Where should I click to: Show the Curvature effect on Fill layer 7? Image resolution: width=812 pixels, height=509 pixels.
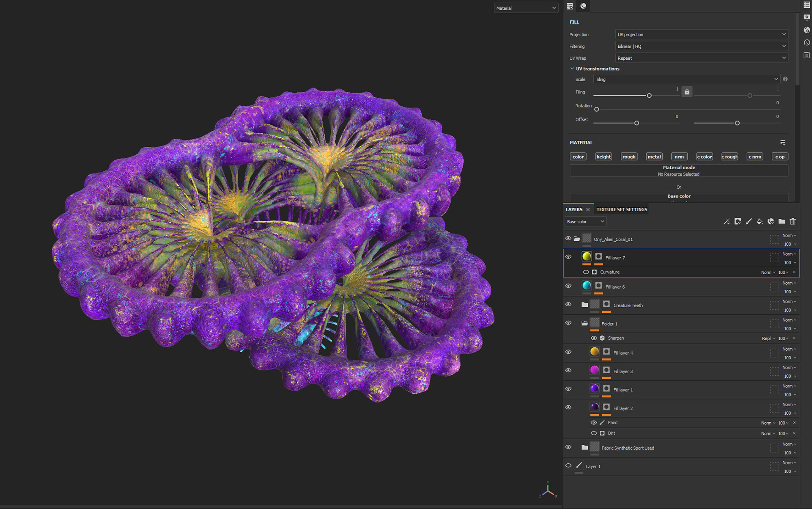pos(586,272)
